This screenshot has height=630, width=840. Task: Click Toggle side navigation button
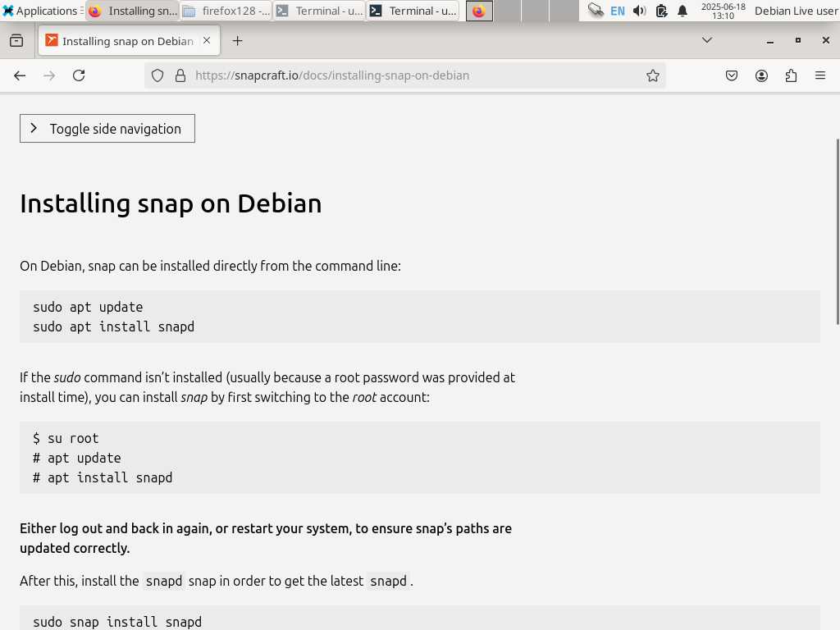click(107, 129)
